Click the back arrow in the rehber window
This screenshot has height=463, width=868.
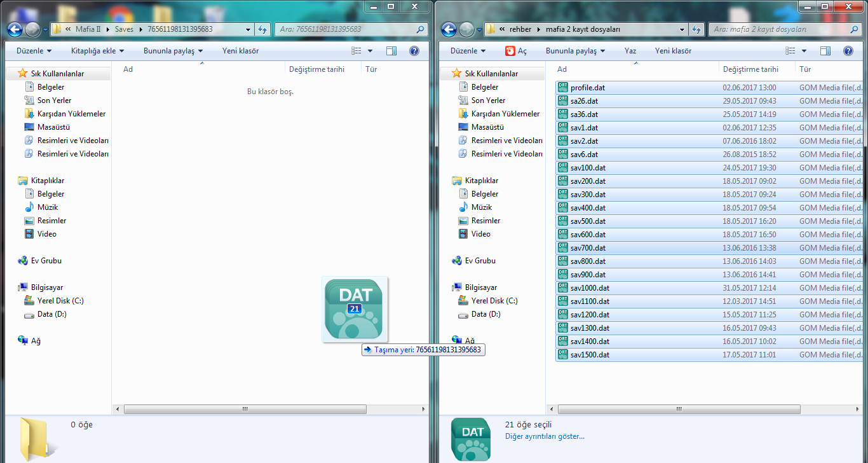449,29
